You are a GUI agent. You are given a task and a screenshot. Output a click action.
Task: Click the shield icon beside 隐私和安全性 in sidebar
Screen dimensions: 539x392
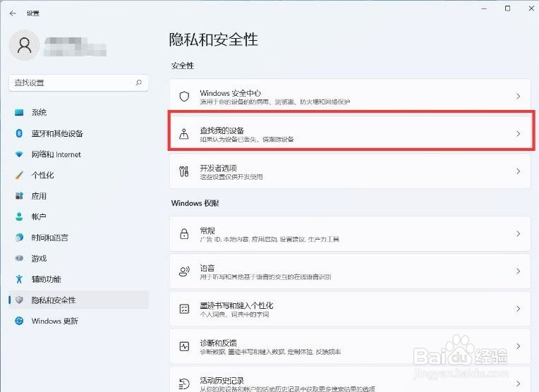(x=19, y=300)
